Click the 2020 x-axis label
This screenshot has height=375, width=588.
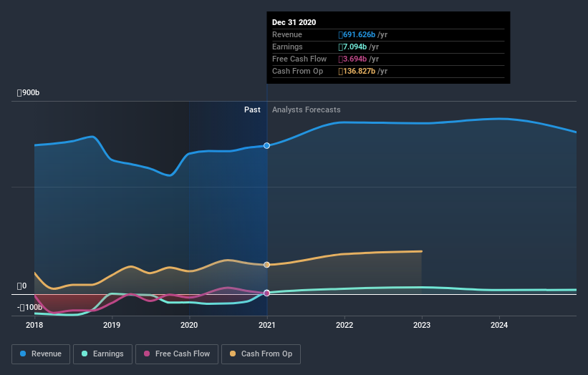189,325
